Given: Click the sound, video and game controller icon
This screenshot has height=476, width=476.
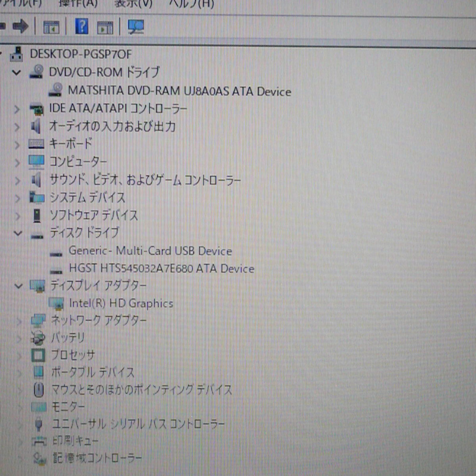Looking at the screenshot, I should [36, 180].
